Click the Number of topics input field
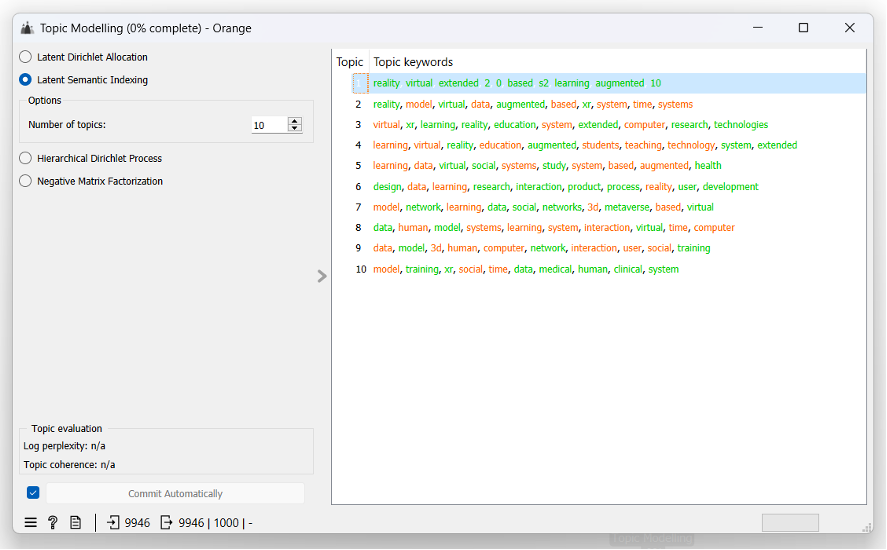Viewport: 887px width, 550px height. (x=268, y=125)
